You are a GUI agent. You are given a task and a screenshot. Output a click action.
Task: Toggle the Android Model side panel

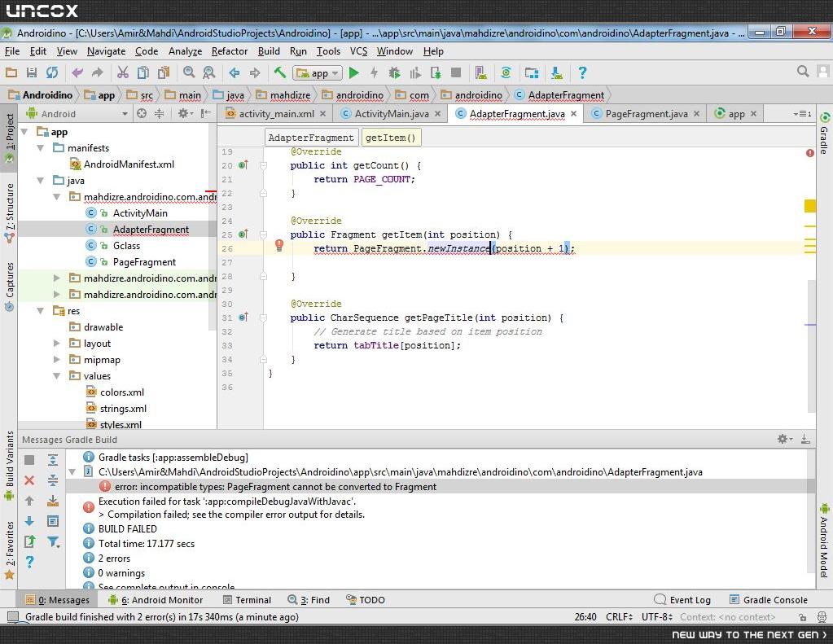pyautogui.click(x=824, y=540)
